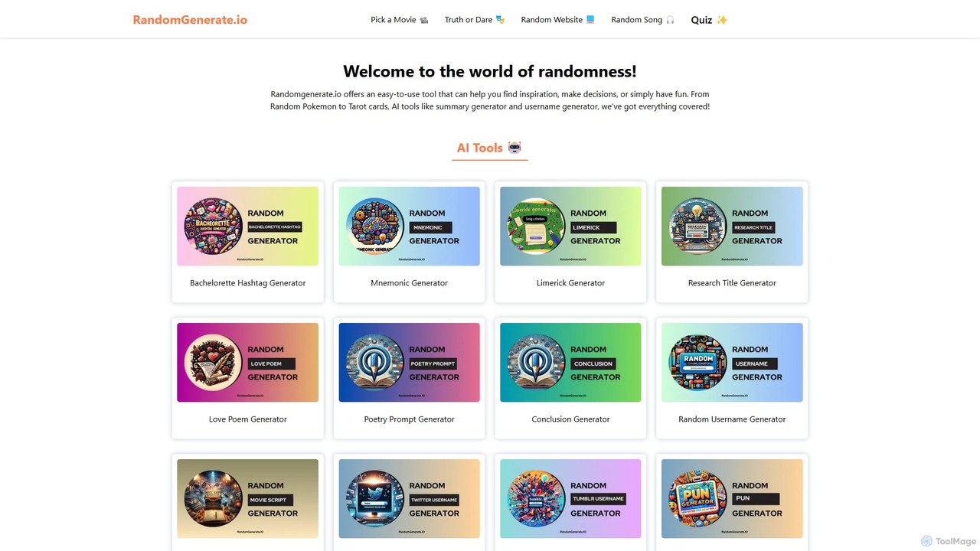Click the Pun Generator circular icon

tap(697, 499)
